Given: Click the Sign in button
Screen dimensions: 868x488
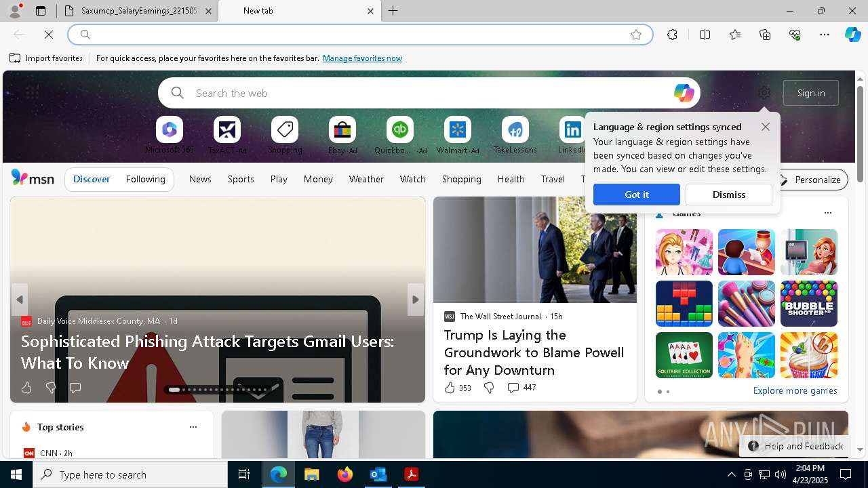Looking at the screenshot, I should 811,93.
